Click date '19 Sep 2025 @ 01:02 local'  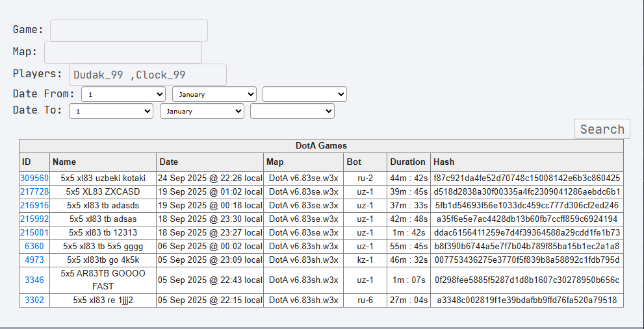tap(210, 191)
